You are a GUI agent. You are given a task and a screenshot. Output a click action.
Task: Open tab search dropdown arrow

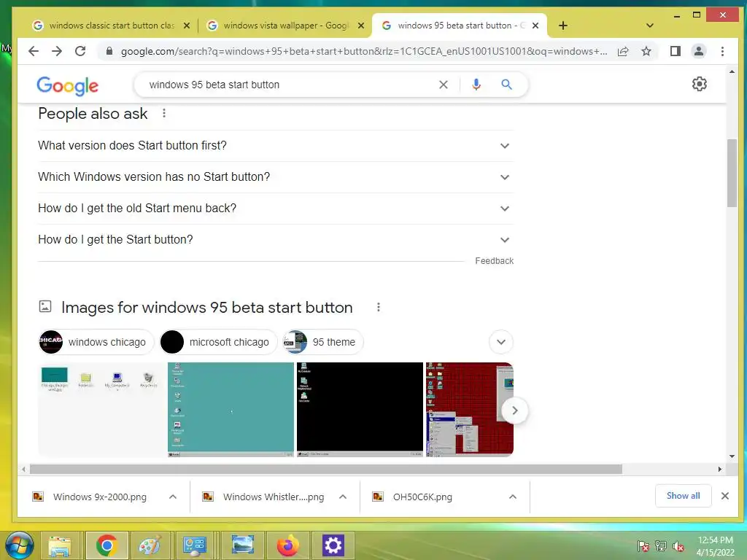tap(649, 26)
